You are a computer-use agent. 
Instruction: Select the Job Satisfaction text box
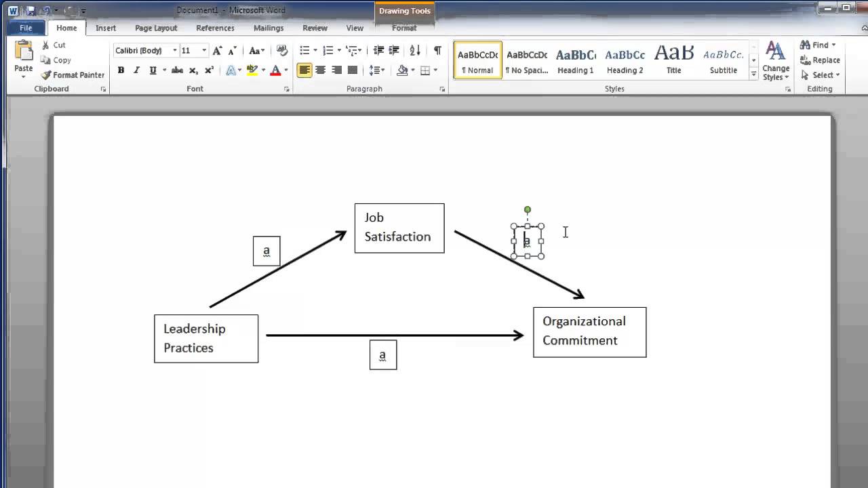[x=399, y=228]
